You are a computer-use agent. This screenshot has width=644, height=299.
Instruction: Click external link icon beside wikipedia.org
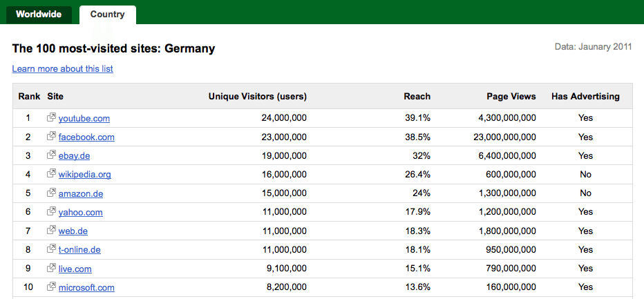[x=51, y=174]
